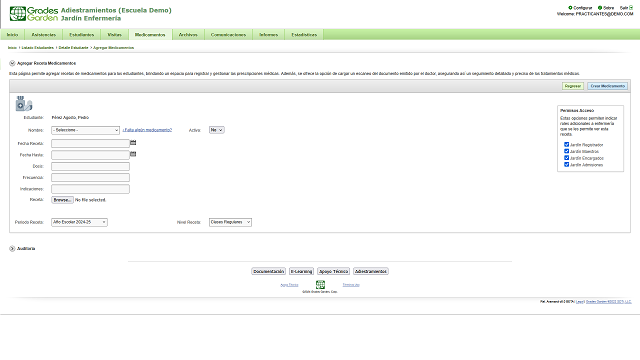Go to the Comunicaciones tab

click(229, 35)
